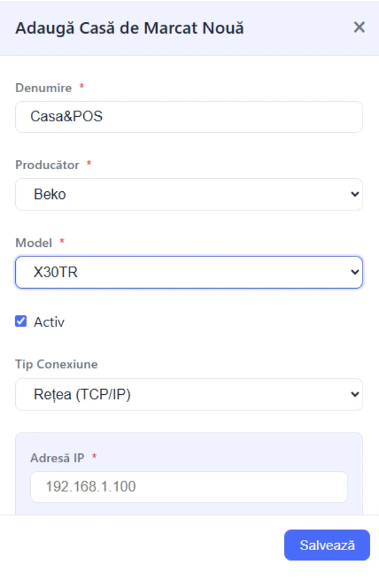379x588 pixels.
Task: Focus the Adresă IP input field
Action: [x=188, y=487]
